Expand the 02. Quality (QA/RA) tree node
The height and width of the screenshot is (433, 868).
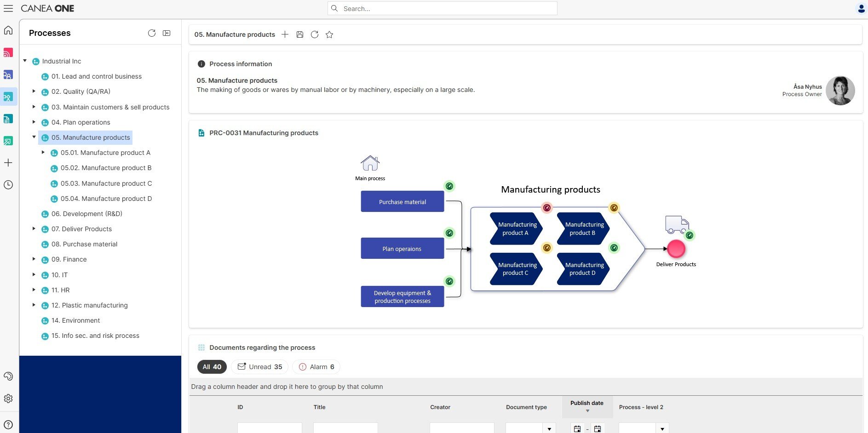(34, 91)
